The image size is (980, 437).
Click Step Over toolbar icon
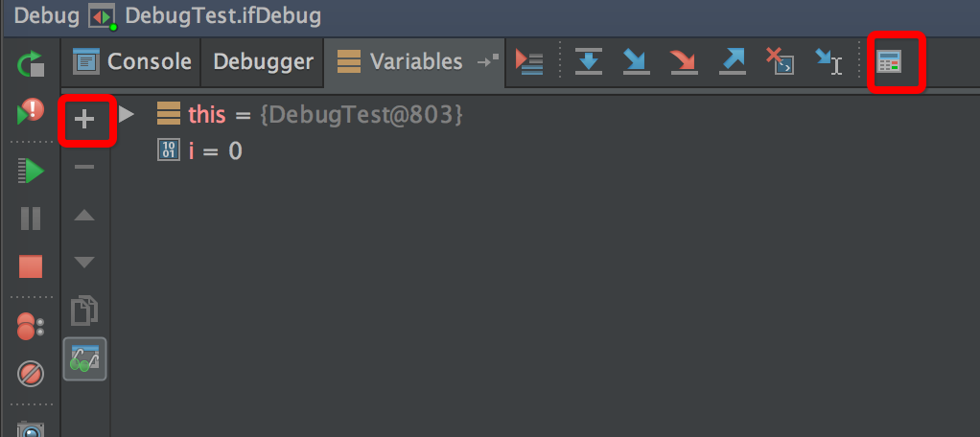[x=588, y=61]
